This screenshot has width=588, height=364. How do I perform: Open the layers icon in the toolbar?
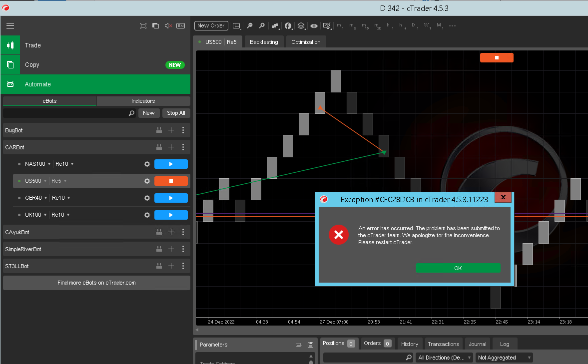point(301,25)
